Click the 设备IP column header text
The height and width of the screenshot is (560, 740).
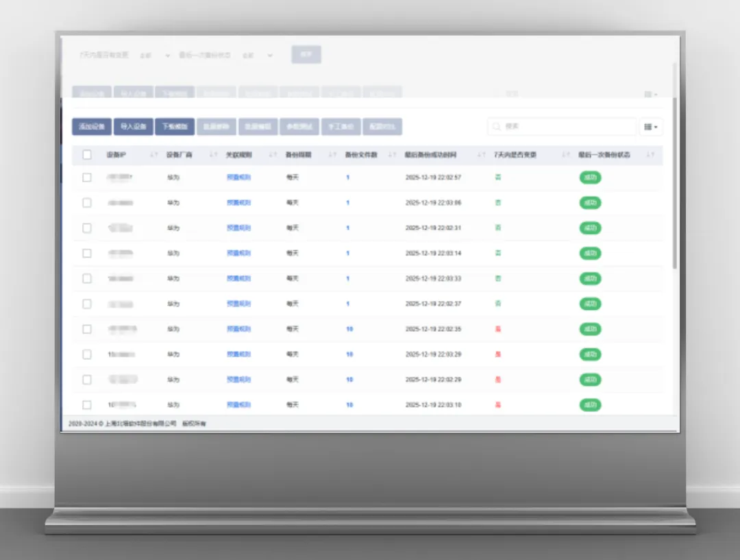coord(116,155)
